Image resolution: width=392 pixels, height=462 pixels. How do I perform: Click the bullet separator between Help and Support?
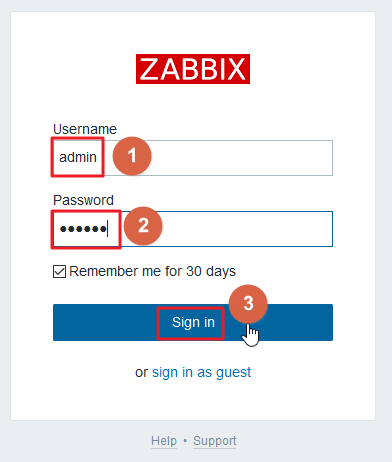pyautogui.click(x=185, y=441)
